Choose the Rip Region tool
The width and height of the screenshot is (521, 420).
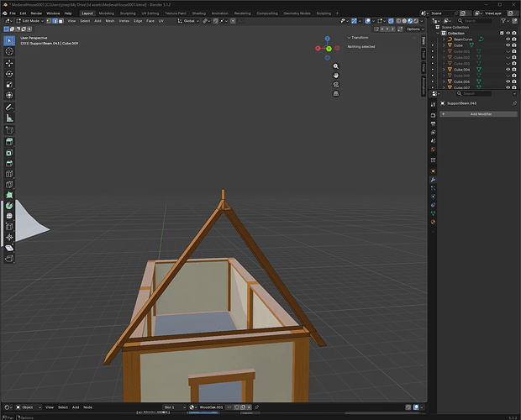coord(9,259)
